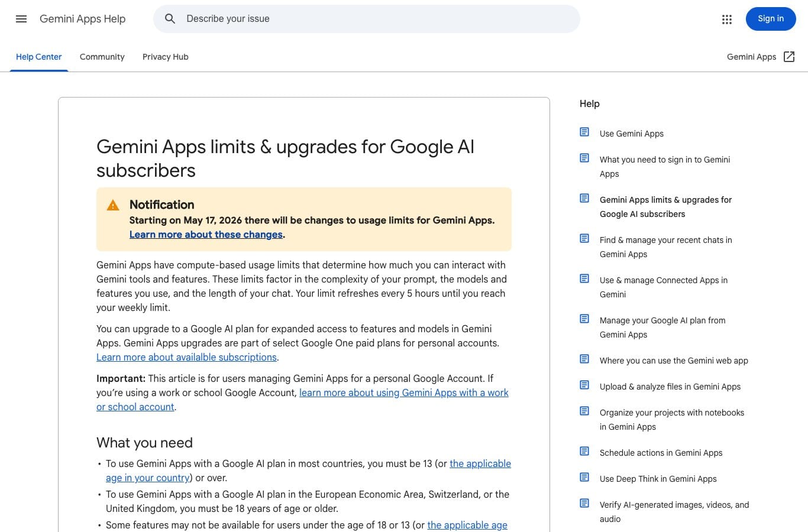Open Use & manage Connected Apps article
Image resolution: width=808 pixels, height=532 pixels.
click(x=664, y=287)
